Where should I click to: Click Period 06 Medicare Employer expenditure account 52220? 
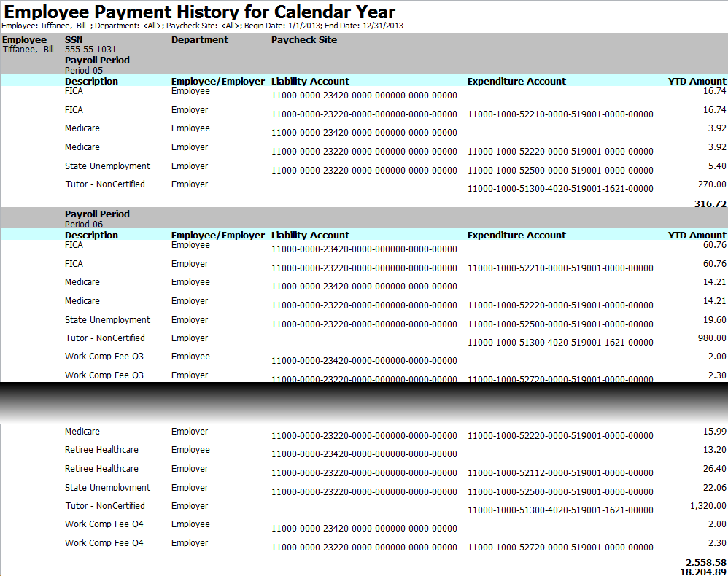click(560, 305)
